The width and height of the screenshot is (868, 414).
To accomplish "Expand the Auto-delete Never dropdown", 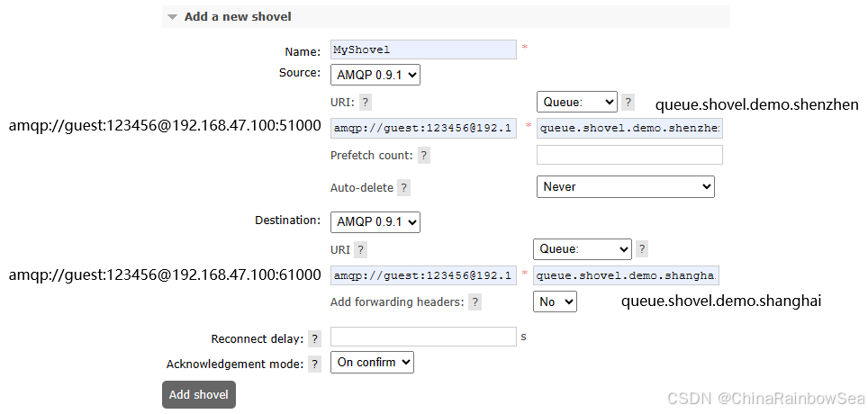I will pos(625,187).
